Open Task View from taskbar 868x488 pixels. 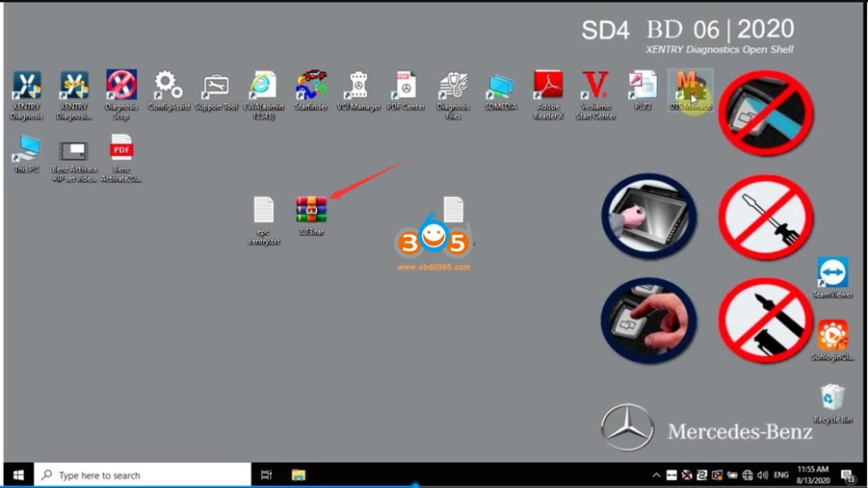point(266,475)
